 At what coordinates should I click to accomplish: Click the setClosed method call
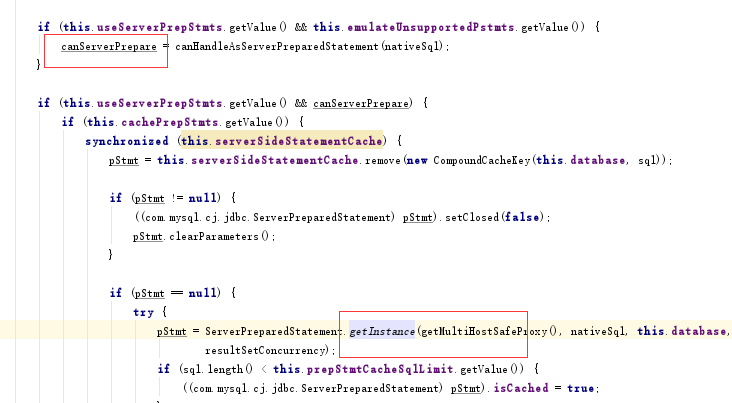coord(472,217)
